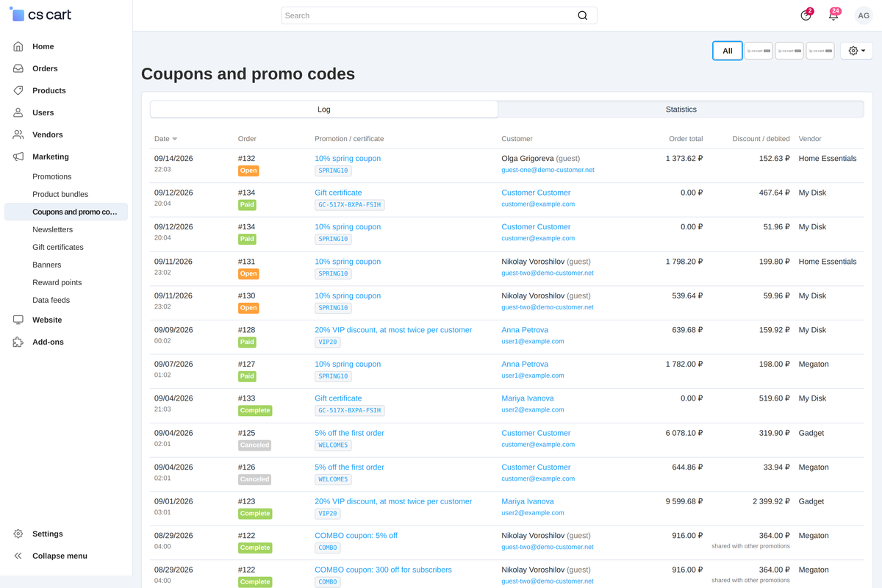882x588 pixels.
Task: Click SPRING10 code tag for order #130
Action: point(333,308)
